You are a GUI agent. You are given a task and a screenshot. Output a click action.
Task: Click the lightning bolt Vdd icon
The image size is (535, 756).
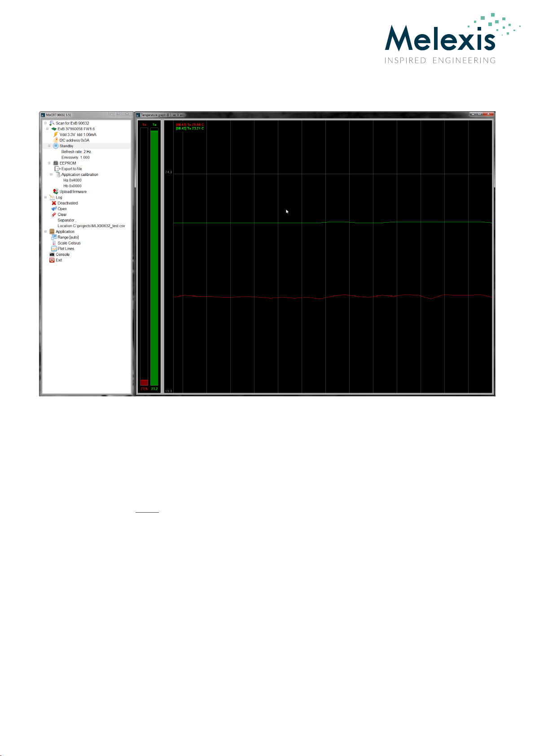56,134
